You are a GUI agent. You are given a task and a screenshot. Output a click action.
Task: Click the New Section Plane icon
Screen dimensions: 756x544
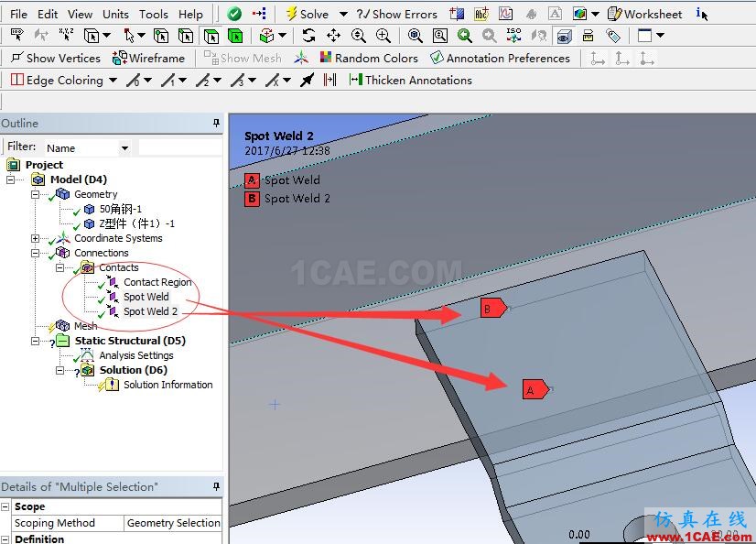(x=457, y=14)
